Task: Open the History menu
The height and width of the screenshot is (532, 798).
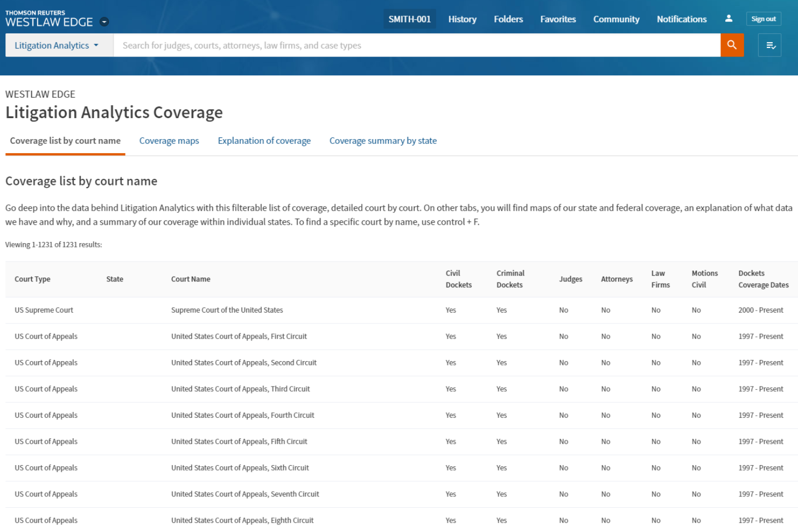Action: (462, 19)
